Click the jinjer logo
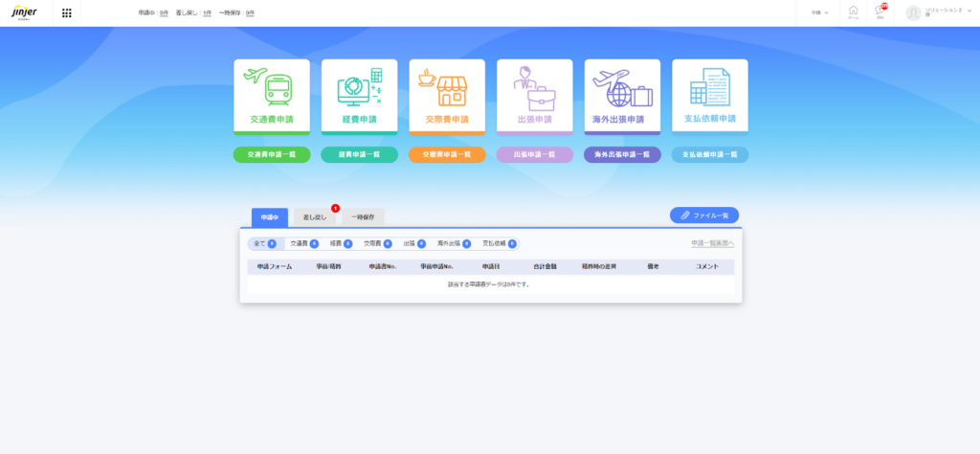Screen dimensions: 980x454 coord(23,12)
